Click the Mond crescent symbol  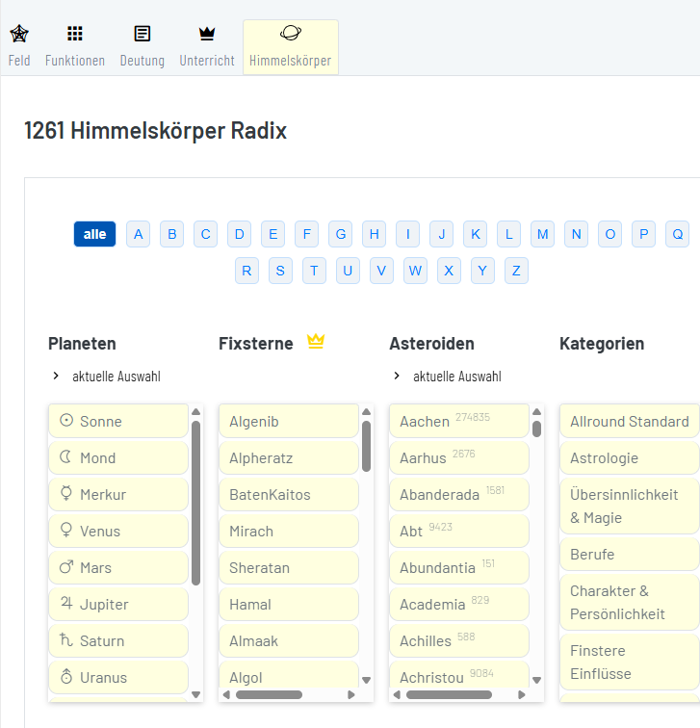[65, 456]
